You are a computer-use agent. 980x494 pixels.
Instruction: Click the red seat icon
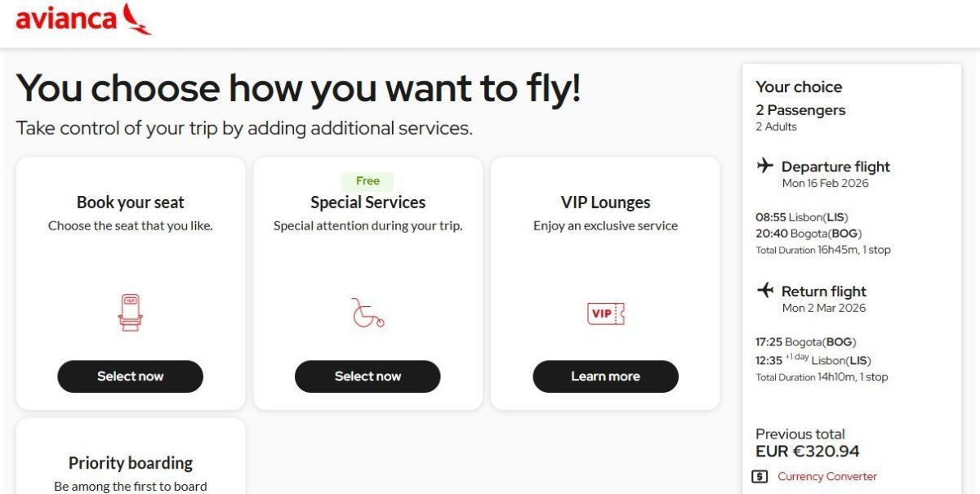tap(130, 313)
